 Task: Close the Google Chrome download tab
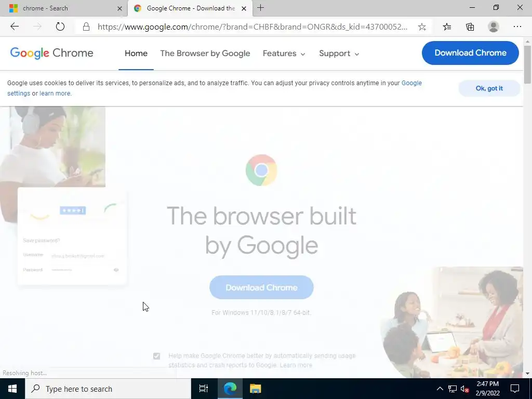(x=244, y=8)
